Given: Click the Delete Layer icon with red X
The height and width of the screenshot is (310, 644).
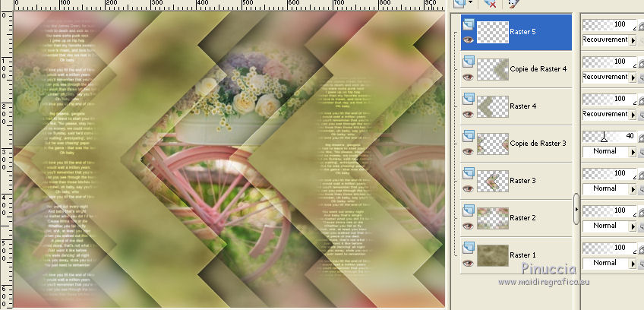Looking at the screenshot, I should [490, 3].
